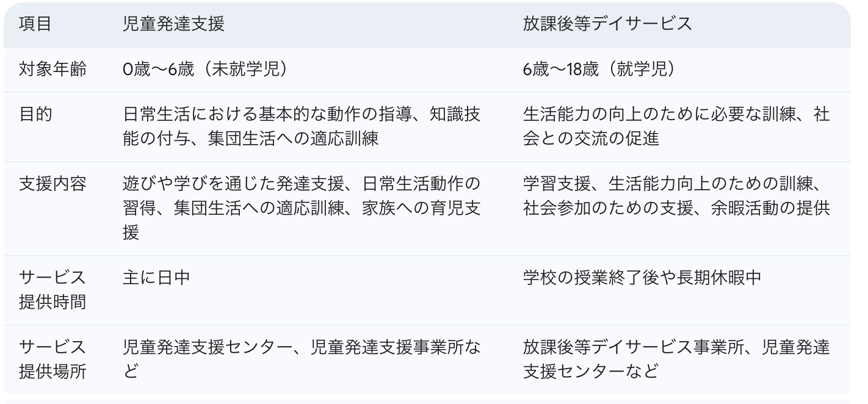
Task: Select the サービス提供場所 row label
Action: 52,359
